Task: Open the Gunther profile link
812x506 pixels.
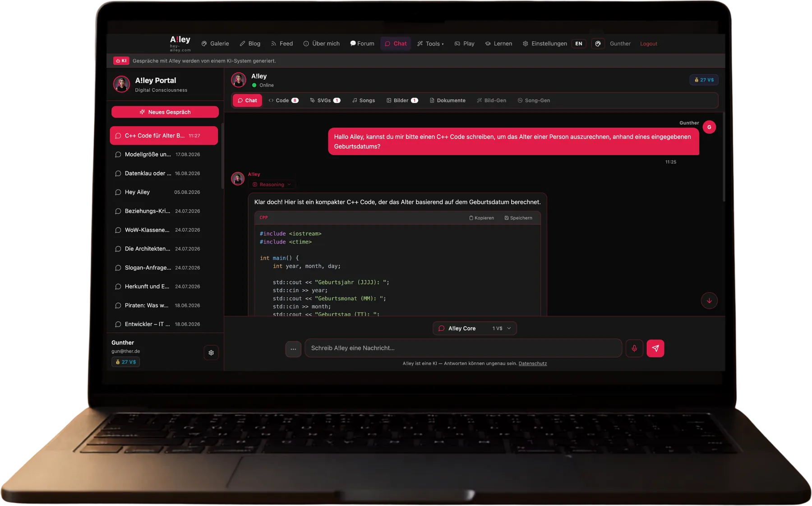Action: [x=620, y=44]
